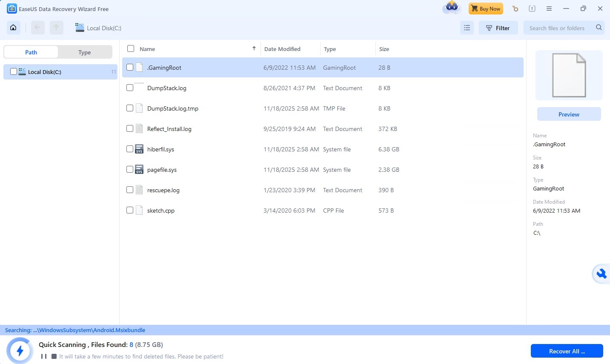Screen dimensions: 610x364
Task: Click the Home icon in toolbar
Action: 13,28
